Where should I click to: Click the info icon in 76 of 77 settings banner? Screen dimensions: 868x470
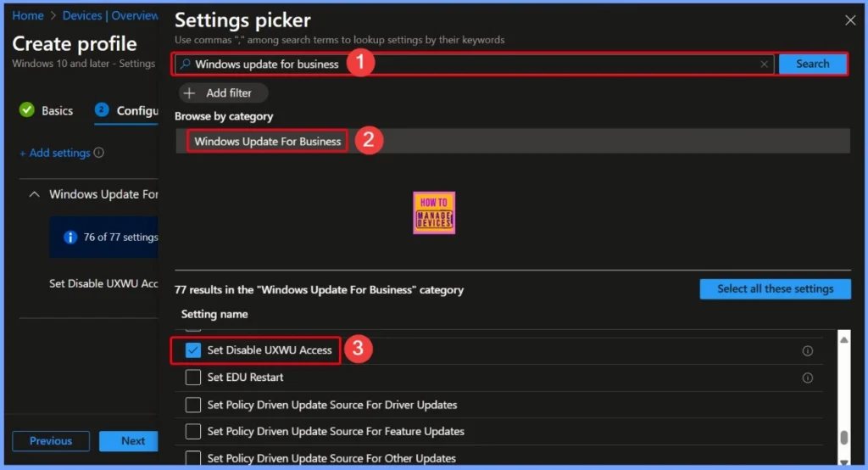70,238
